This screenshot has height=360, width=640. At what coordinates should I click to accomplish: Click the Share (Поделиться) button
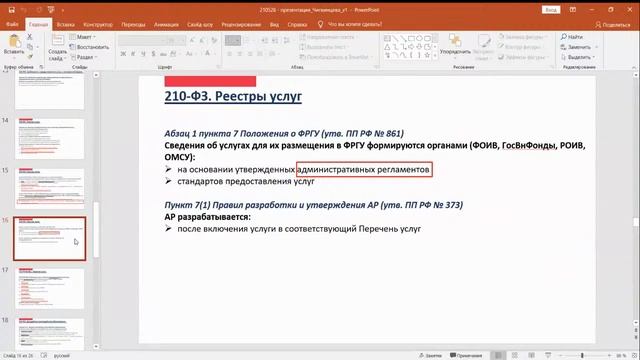613,25
